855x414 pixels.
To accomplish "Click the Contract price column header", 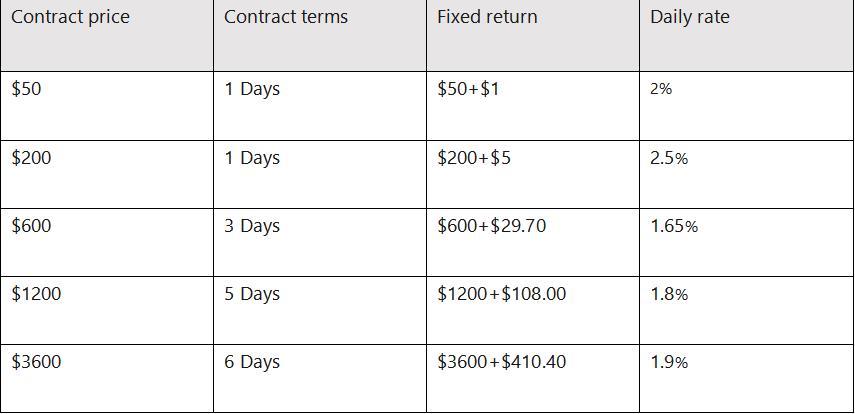I will coord(70,17).
